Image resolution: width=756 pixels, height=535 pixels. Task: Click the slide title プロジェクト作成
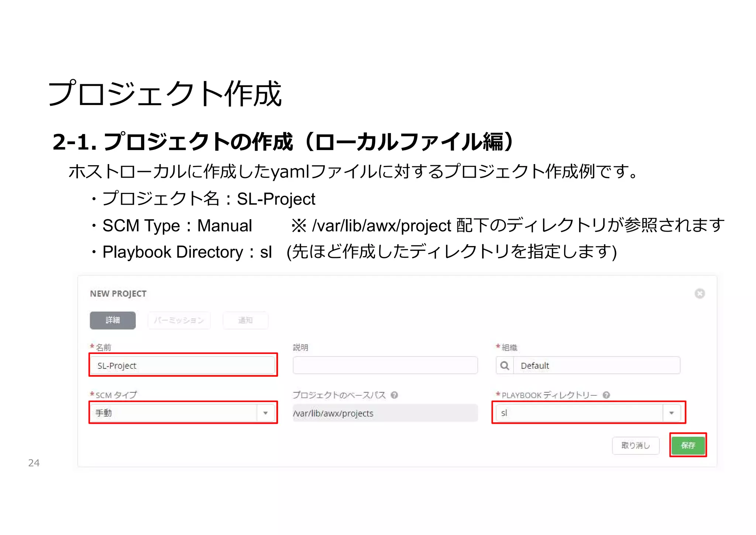(x=165, y=93)
